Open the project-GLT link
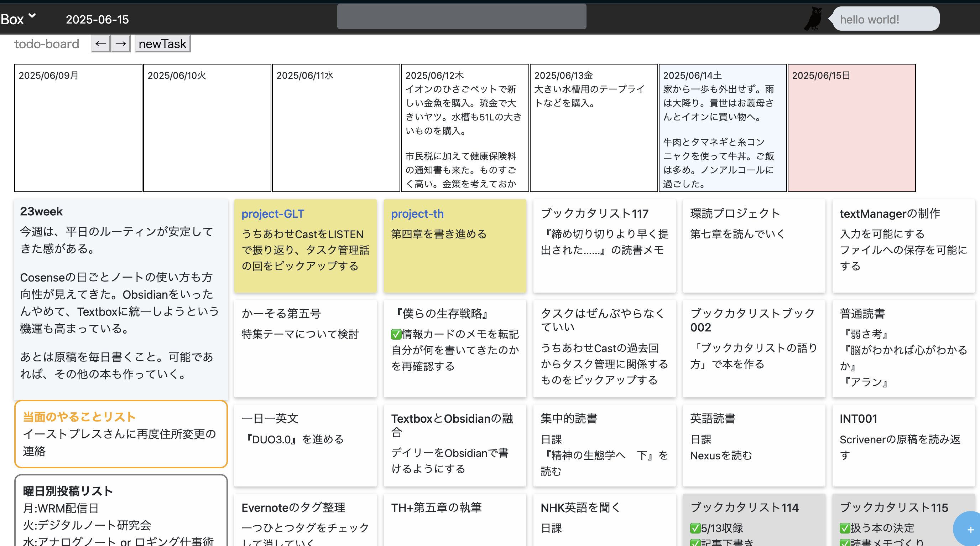The width and height of the screenshot is (980, 546). tap(273, 213)
